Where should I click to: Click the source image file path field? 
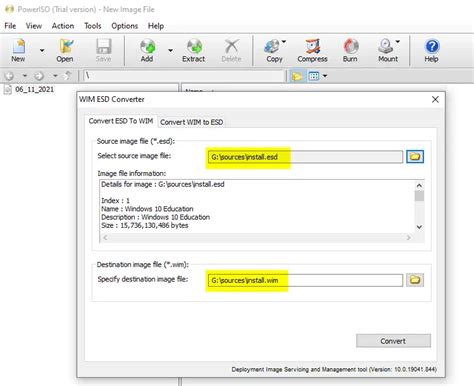pos(305,157)
